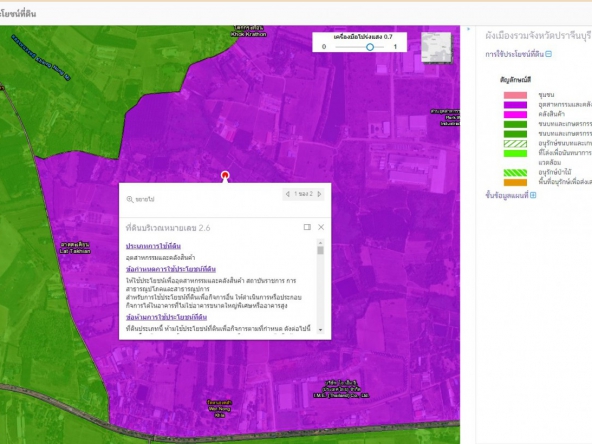This screenshot has height=444, width=592.
Task: Open ประเภทการใช้ที่ดิน heading link
Action: click(153, 246)
